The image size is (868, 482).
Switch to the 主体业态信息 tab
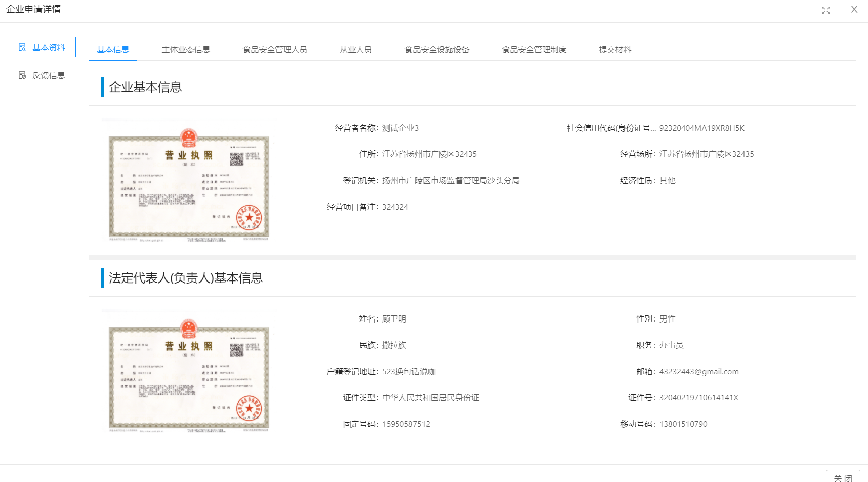(x=186, y=49)
